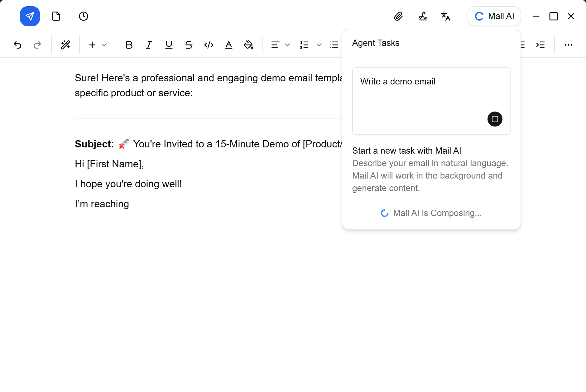Click the blue Send button
The width and height of the screenshot is (586, 392).
click(x=30, y=16)
